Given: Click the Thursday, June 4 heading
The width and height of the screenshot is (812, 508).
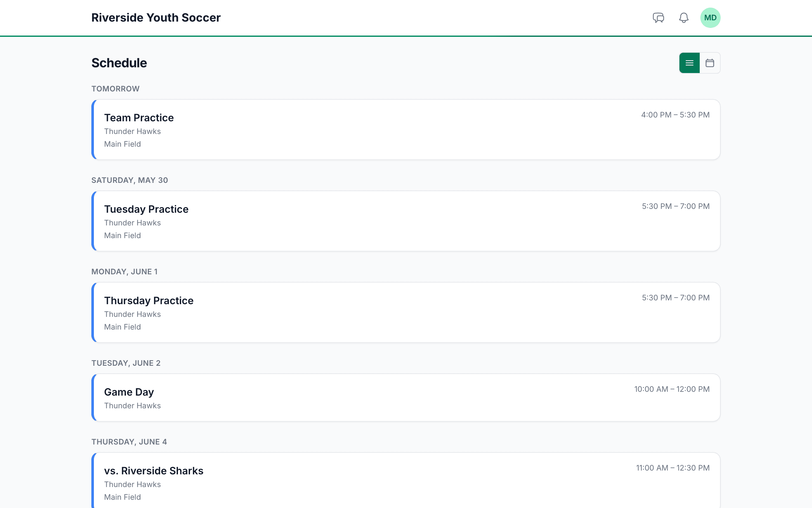Looking at the screenshot, I should coord(129,441).
